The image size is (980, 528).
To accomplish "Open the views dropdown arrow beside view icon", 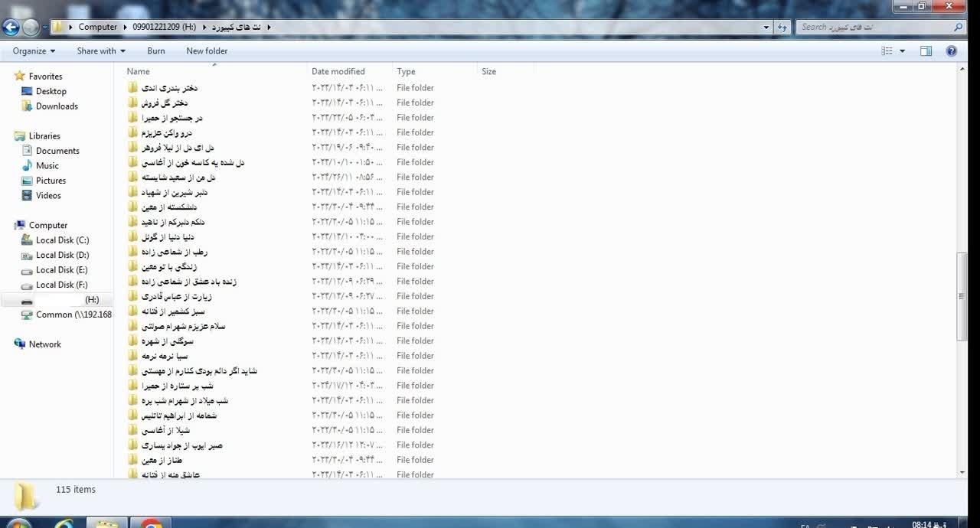I will pyautogui.click(x=902, y=51).
